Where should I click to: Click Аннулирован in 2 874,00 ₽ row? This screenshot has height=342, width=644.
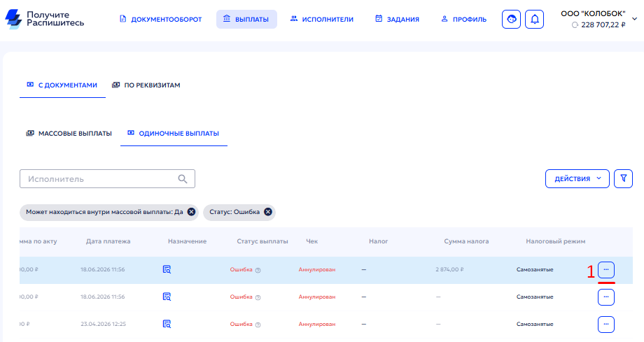316,270
